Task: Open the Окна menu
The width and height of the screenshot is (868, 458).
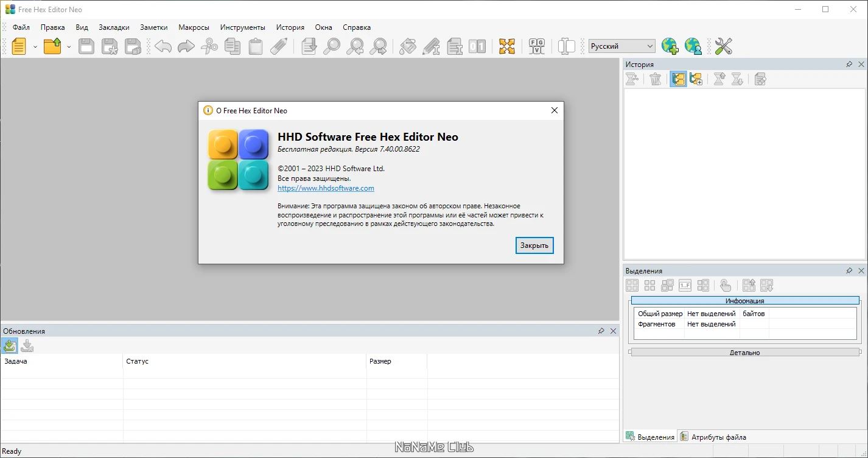Action: coord(324,27)
